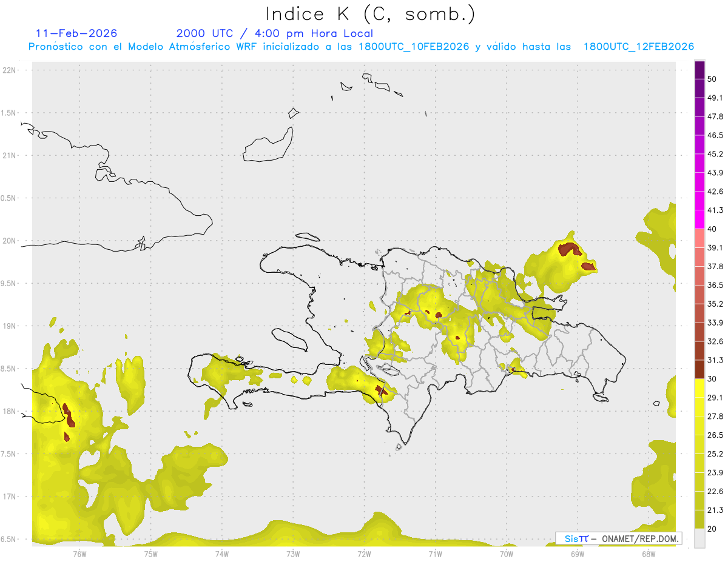Click the colorbar value "20"
This screenshot has height=562, width=728.
pyautogui.click(x=712, y=529)
